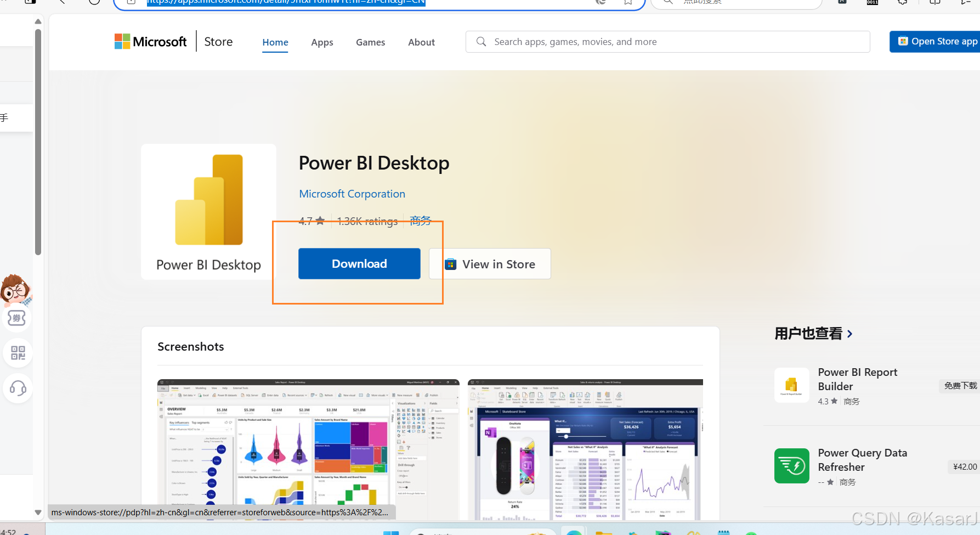Expand the 用户也查看 section chevron
This screenshot has height=535, width=980.
[x=849, y=334]
